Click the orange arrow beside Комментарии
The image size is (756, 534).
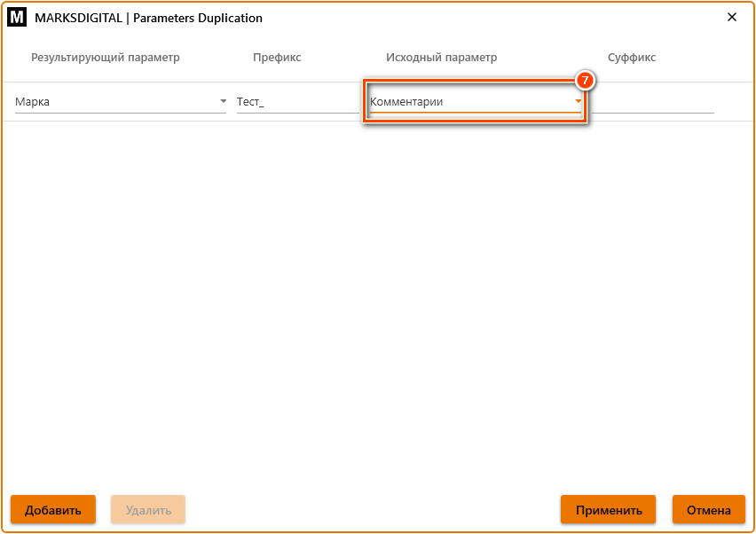click(x=579, y=102)
